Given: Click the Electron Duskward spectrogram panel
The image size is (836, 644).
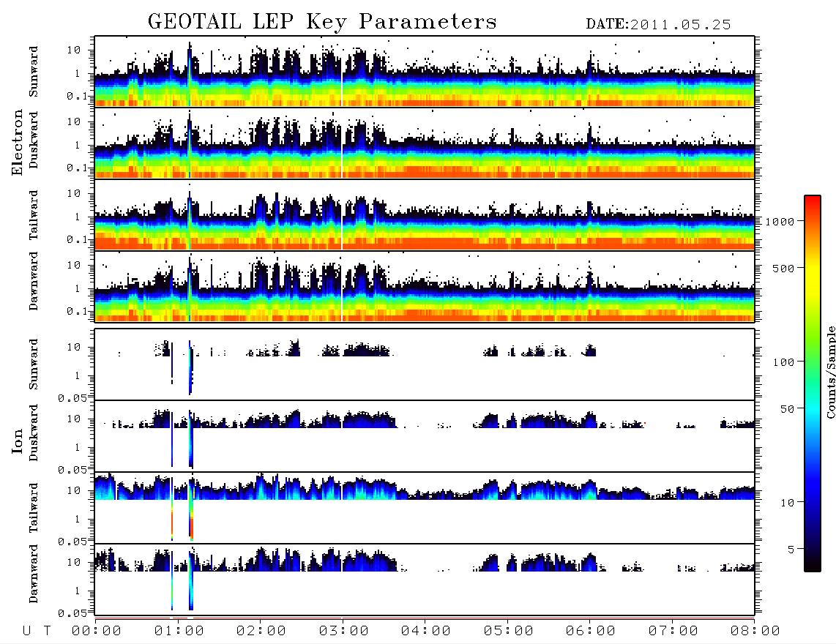Looking at the screenshot, I should 425,143.
